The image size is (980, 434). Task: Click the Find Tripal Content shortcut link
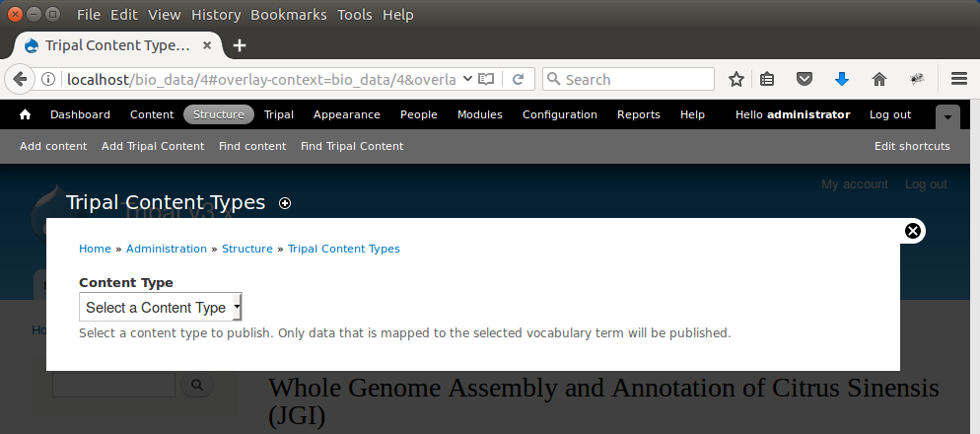tap(352, 146)
